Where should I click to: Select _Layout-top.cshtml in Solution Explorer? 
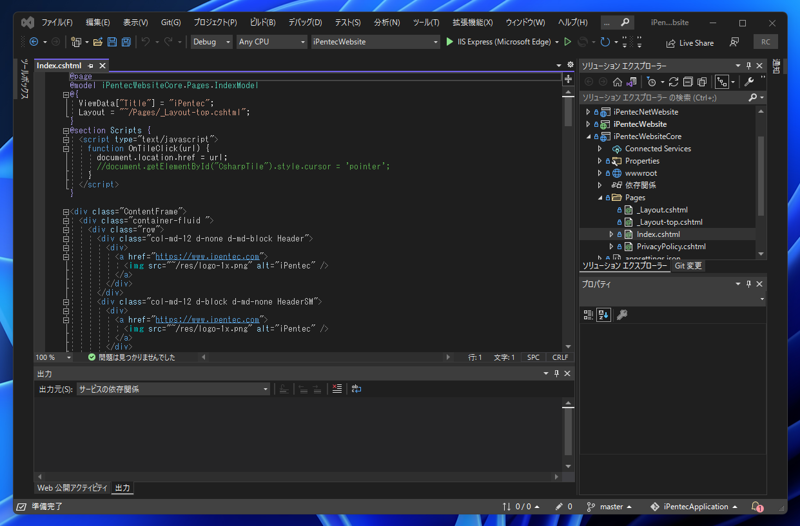click(669, 222)
